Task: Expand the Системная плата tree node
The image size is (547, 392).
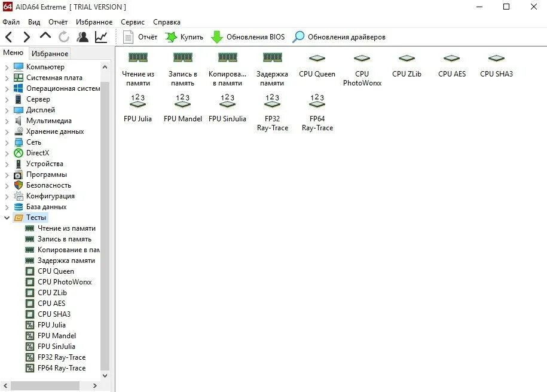Action: click(x=7, y=78)
